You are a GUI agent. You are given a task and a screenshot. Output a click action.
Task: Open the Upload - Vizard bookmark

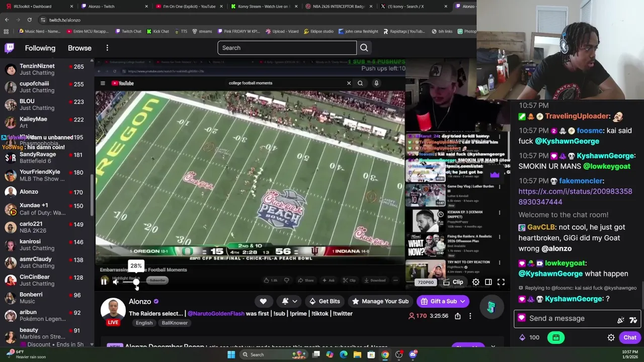(x=282, y=31)
